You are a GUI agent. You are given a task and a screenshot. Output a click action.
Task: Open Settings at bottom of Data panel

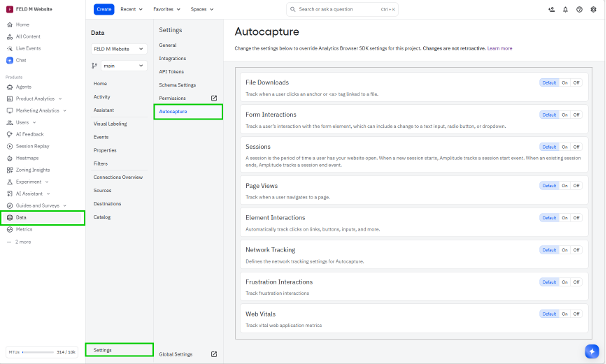(x=119, y=350)
